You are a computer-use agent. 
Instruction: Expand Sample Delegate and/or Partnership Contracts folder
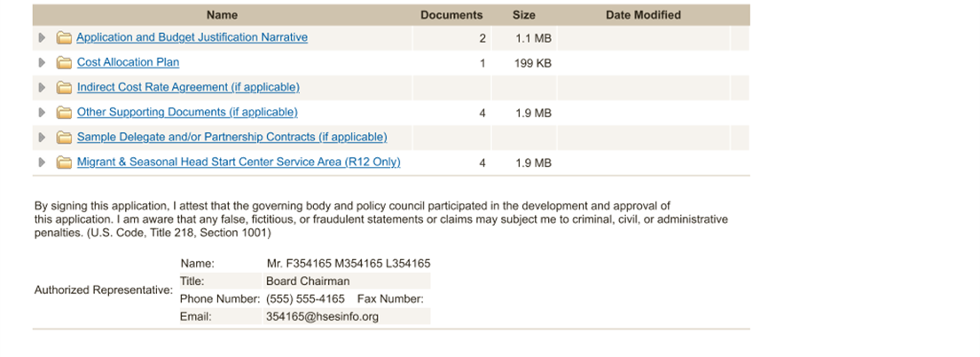pos(42,138)
